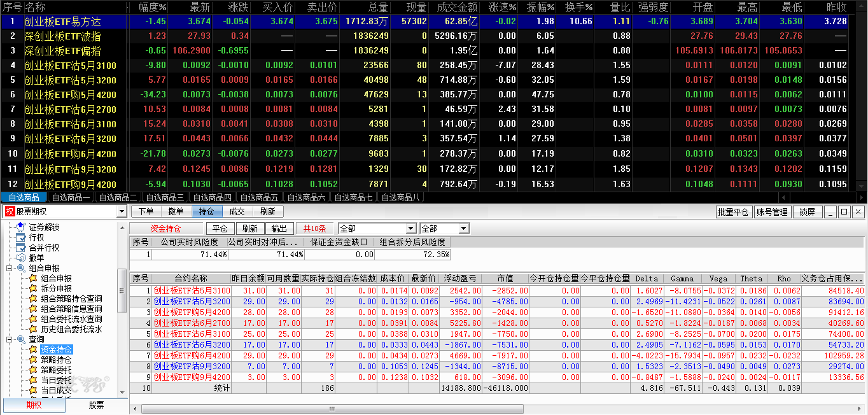Click the horizontal scrollbar below holdings table

coord(331,409)
